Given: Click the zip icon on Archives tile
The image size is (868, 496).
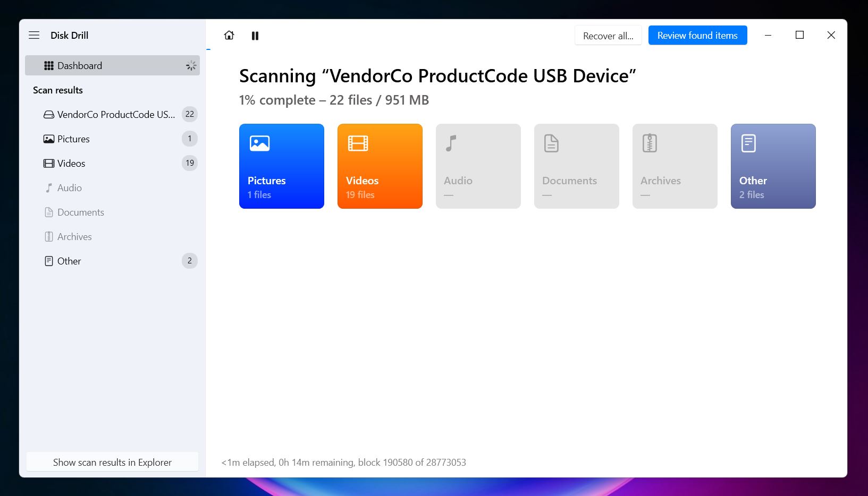Looking at the screenshot, I should (x=650, y=143).
